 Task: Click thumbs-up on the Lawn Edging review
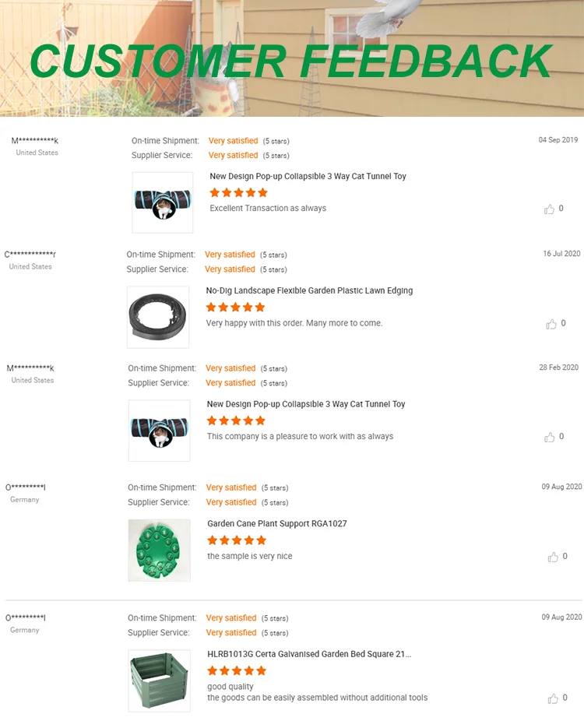tap(551, 324)
